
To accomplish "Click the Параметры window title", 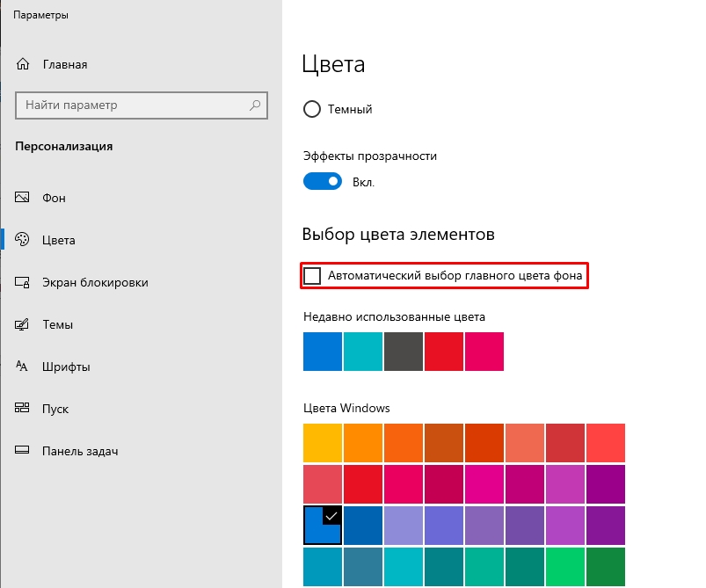I will pyautogui.click(x=40, y=15).
